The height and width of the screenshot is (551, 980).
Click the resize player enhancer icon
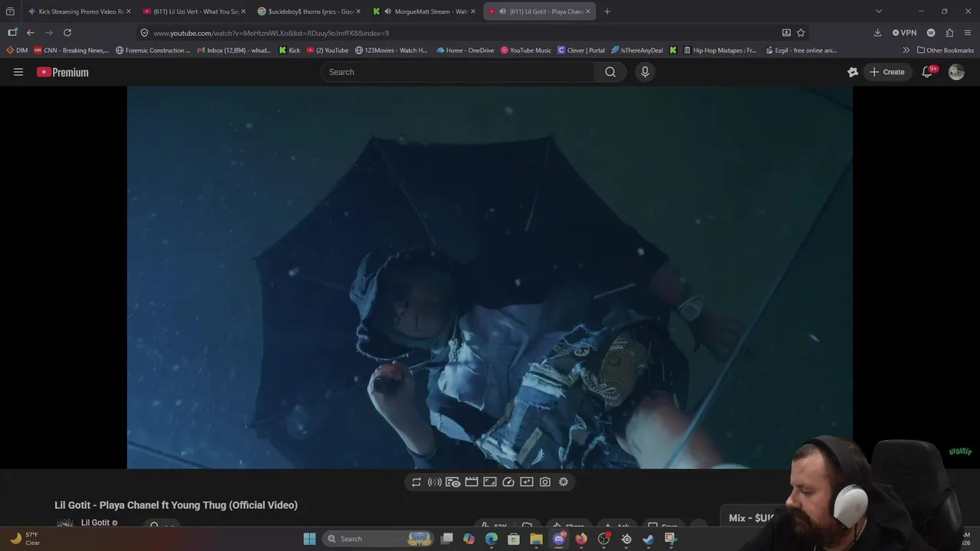tap(490, 482)
